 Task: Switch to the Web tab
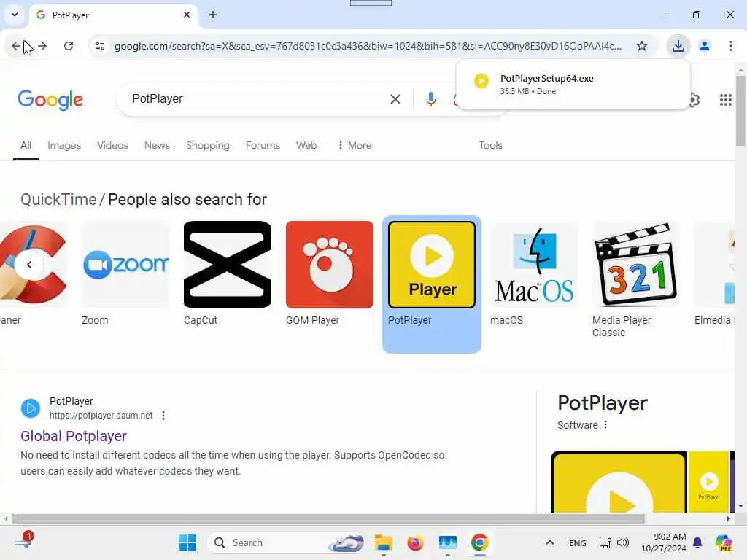click(306, 145)
